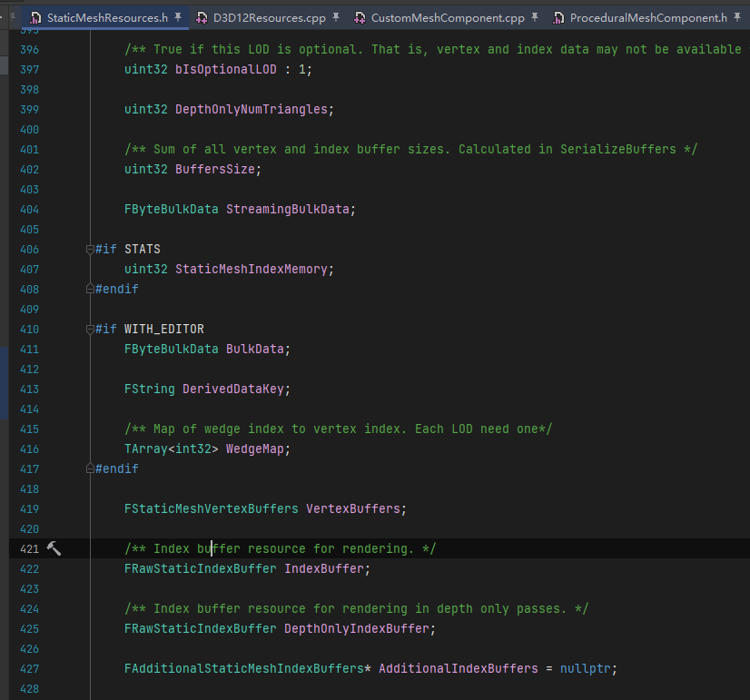Click the DerivedDataKey identifier
Screen dimensions: 750x700
[x=233, y=389]
